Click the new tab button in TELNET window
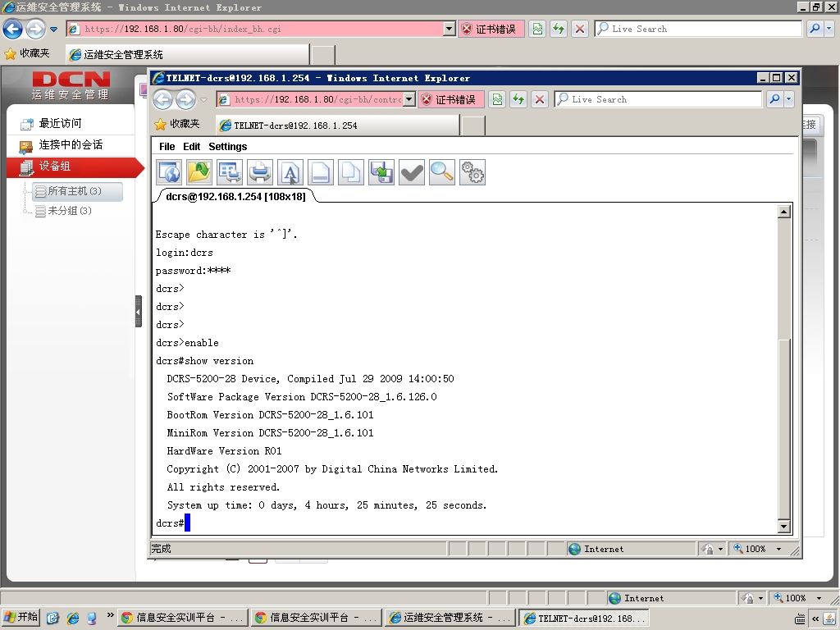The image size is (840, 630). 473,126
